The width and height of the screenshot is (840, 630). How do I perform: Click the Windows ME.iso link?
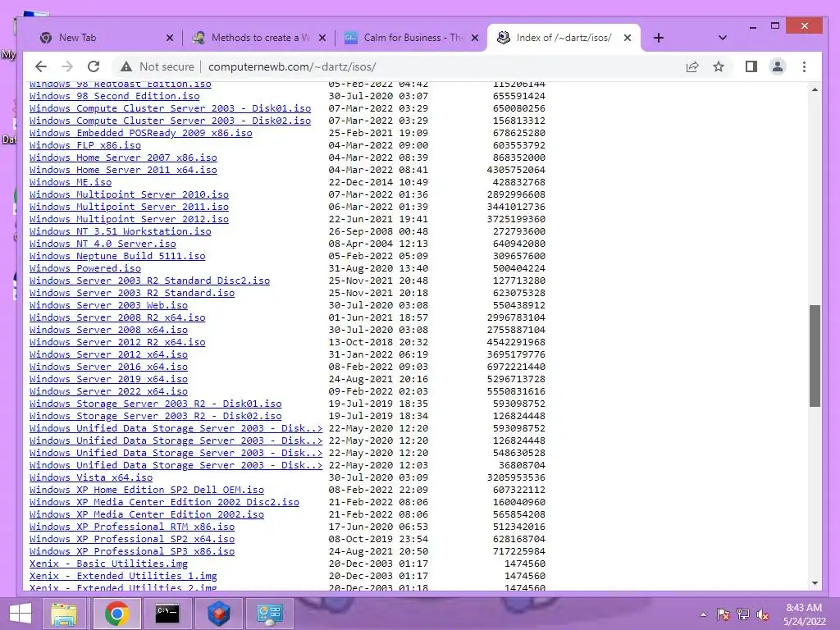tap(71, 182)
